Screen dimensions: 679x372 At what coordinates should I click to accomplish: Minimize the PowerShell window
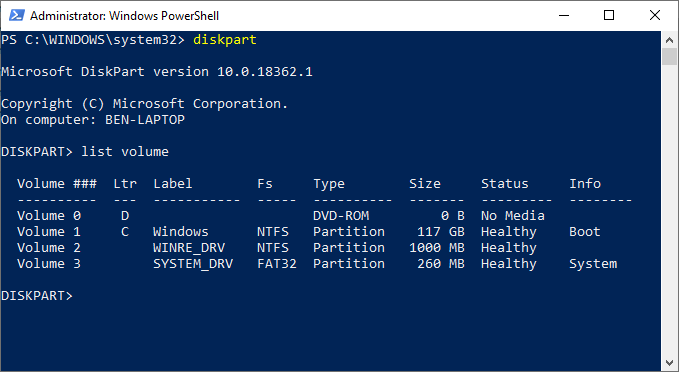[x=563, y=16]
